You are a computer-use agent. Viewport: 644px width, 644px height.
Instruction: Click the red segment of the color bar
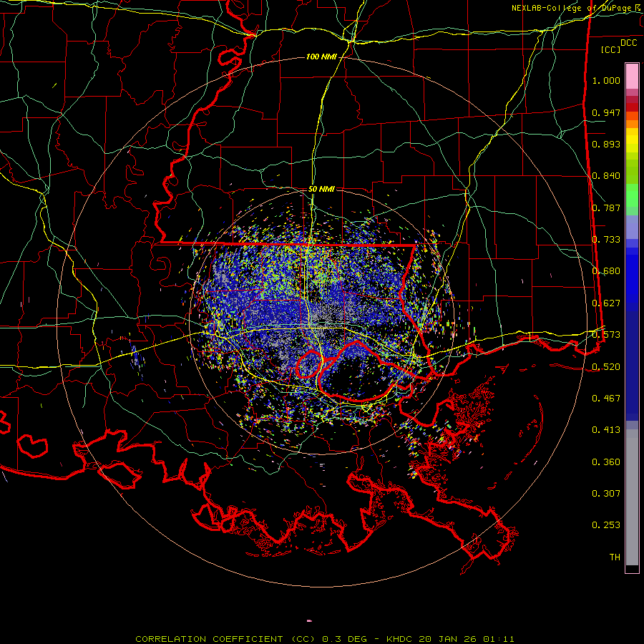[632, 107]
